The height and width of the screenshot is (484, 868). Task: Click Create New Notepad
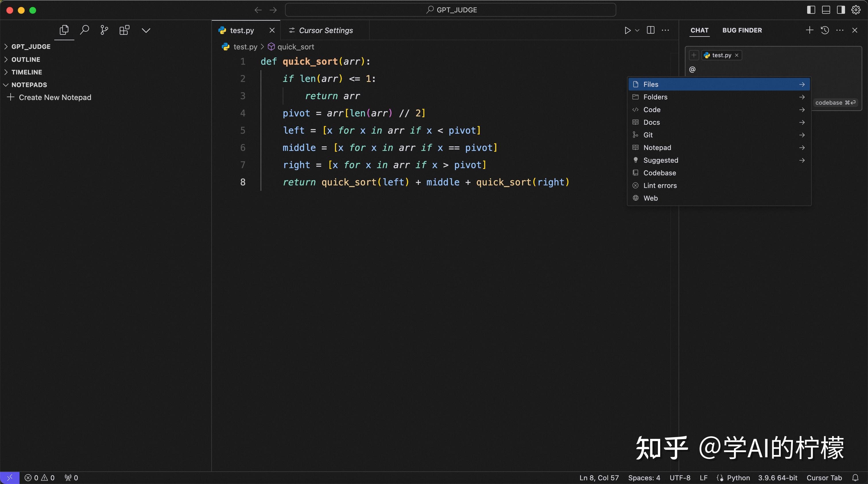[x=55, y=97]
